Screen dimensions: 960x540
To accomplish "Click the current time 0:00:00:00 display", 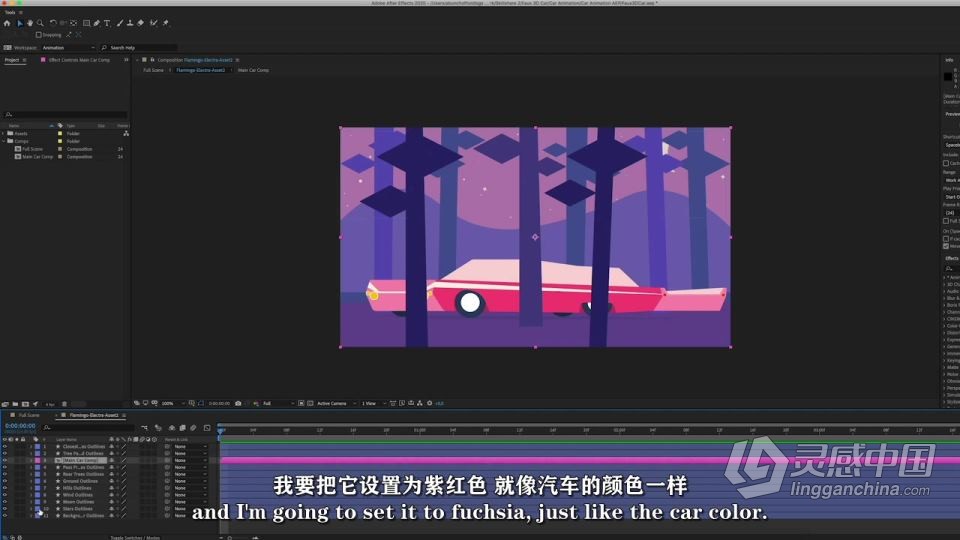I will (20, 426).
